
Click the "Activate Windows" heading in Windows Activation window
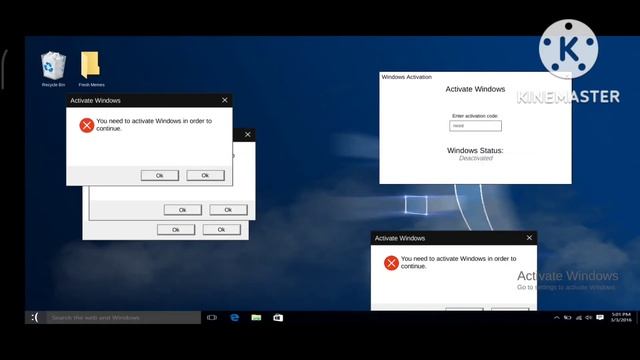(x=475, y=89)
